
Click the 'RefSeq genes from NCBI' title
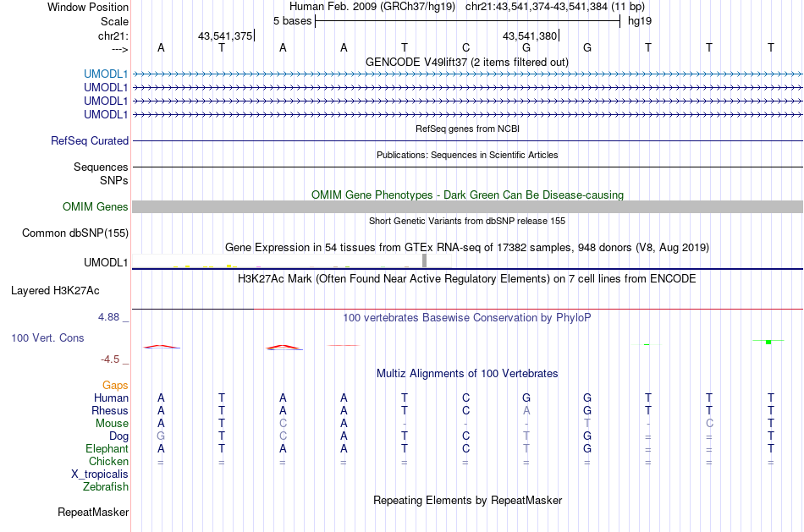pos(468,129)
